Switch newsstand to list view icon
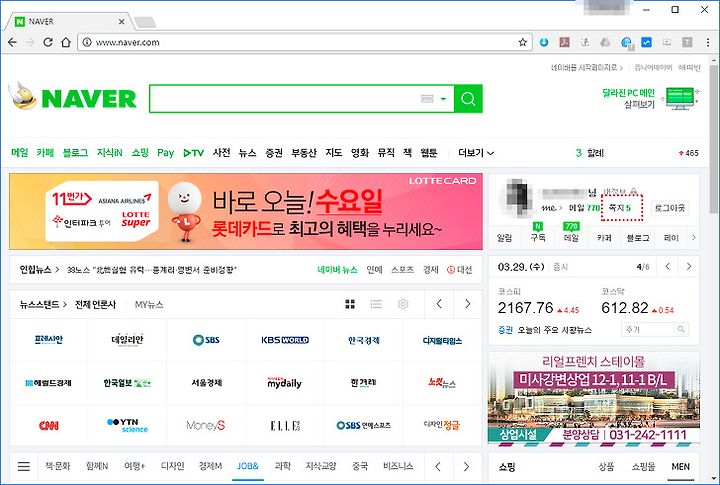720x485 pixels. pyautogui.click(x=376, y=304)
